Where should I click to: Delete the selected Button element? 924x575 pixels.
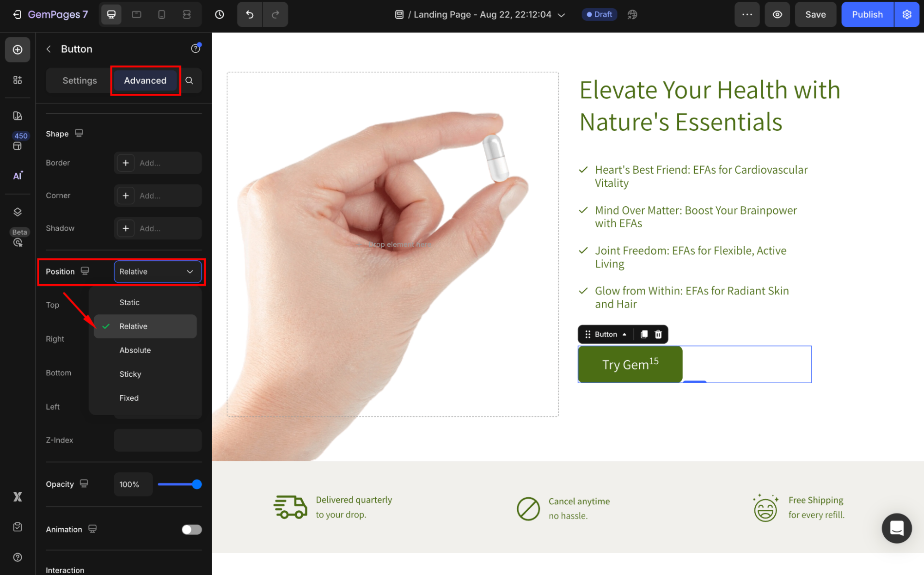658,334
